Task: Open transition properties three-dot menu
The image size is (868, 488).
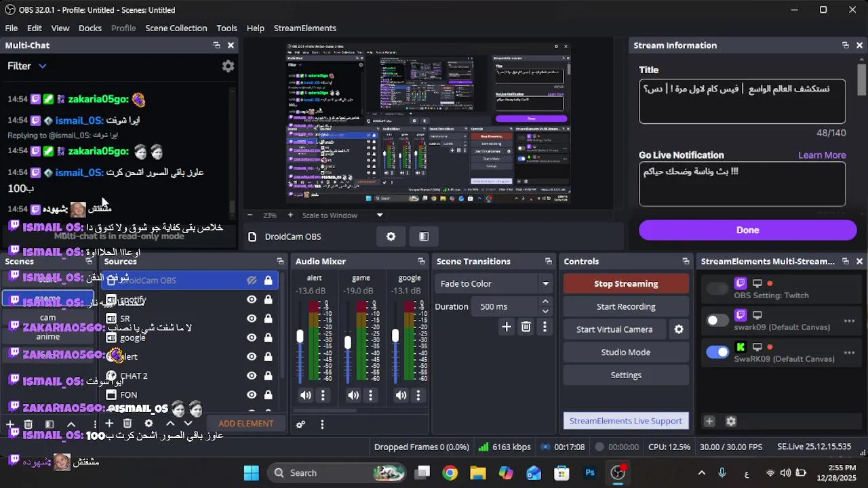Action: pyautogui.click(x=545, y=327)
